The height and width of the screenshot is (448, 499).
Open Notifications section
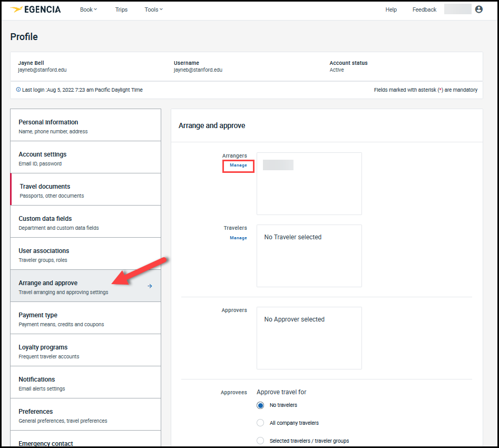85,383
